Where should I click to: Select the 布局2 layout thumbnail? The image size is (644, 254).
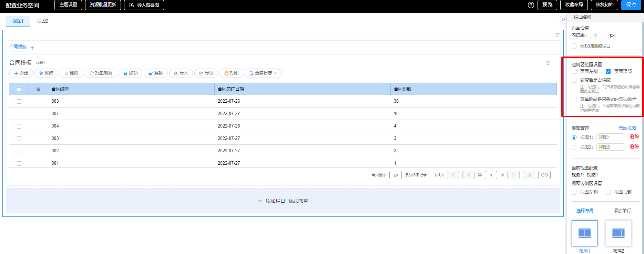coord(619,233)
